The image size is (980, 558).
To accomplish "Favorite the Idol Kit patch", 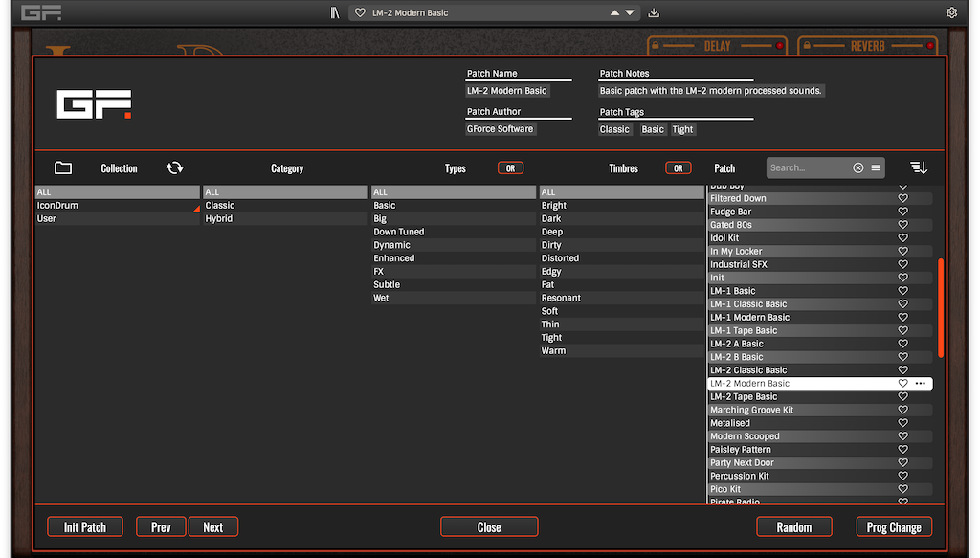I will (x=903, y=238).
